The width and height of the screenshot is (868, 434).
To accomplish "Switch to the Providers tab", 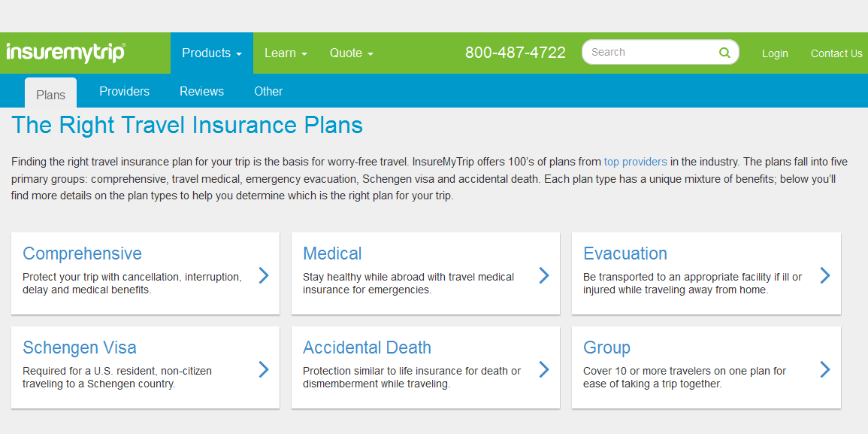I will tap(124, 91).
